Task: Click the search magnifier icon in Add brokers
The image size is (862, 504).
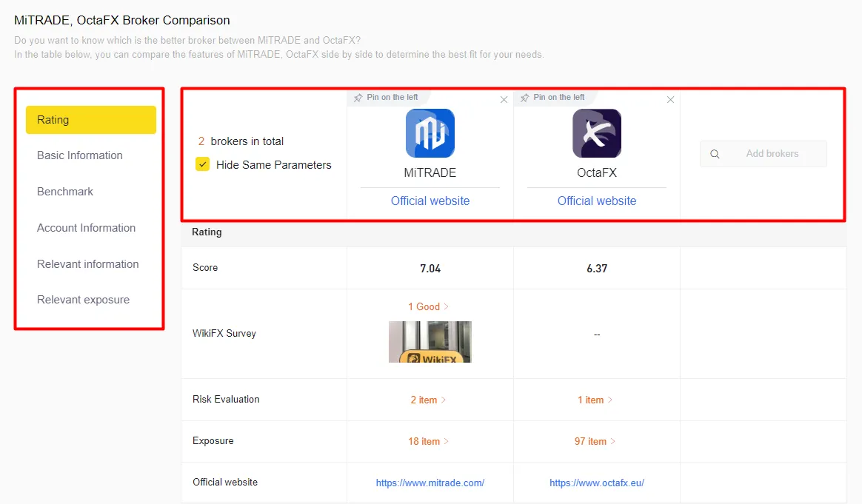Action: tap(715, 154)
